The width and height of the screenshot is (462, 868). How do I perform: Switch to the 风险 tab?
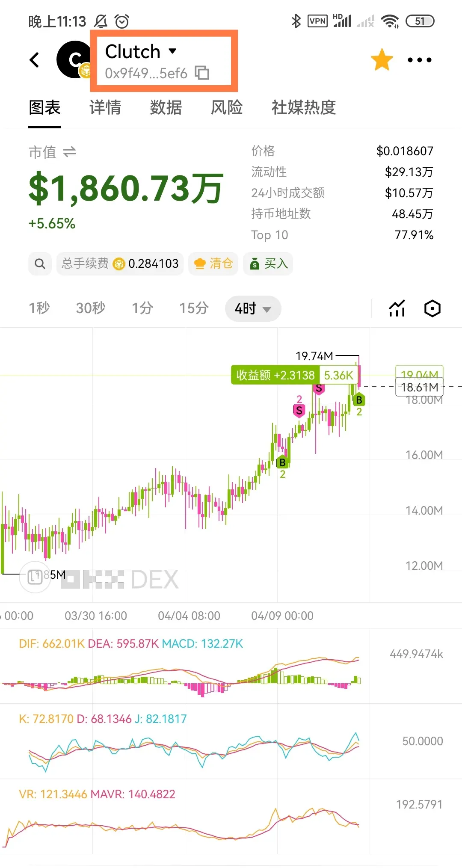(227, 107)
